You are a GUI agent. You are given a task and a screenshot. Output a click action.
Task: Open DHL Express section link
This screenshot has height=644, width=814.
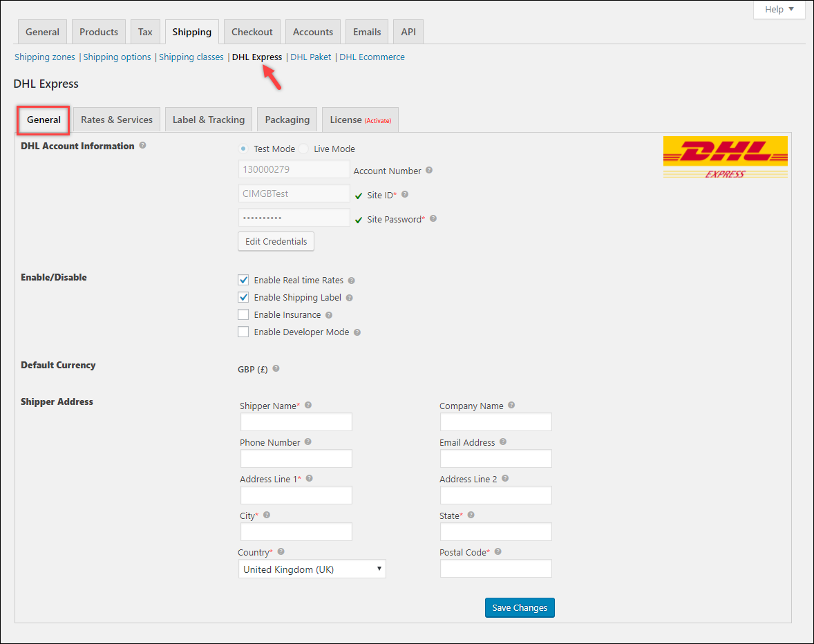(257, 57)
